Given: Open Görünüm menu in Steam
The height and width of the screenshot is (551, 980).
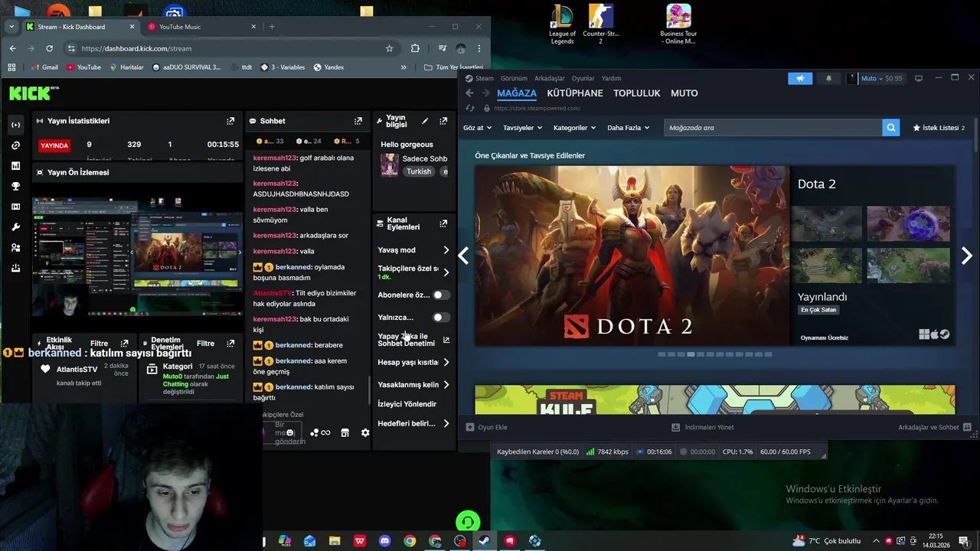Looking at the screenshot, I should click(514, 78).
